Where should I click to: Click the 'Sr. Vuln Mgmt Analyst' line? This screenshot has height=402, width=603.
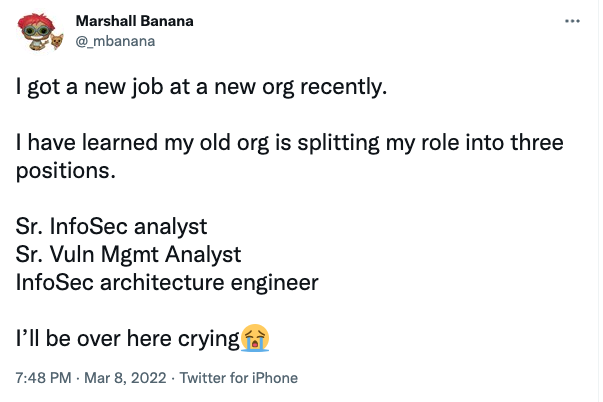click(x=128, y=254)
